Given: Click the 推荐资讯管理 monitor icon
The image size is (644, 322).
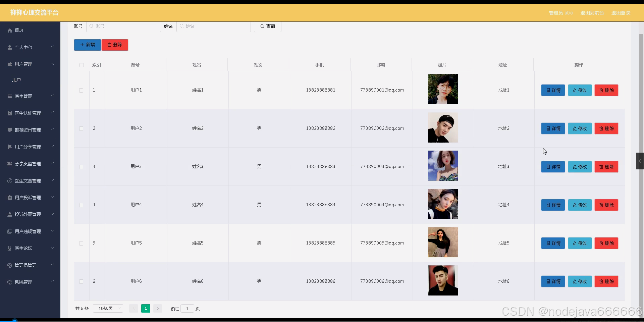Looking at the screenshot, I should [x=10, y=130].
